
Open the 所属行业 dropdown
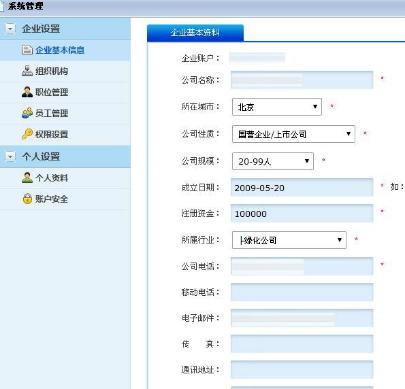(x=289, y=240)
